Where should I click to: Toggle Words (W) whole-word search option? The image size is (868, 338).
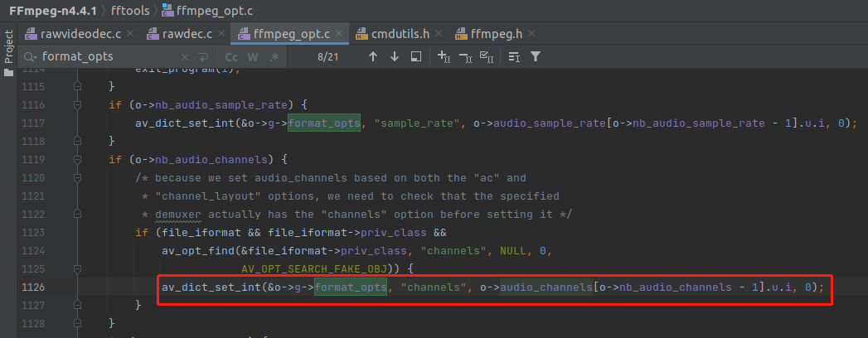point(253,57)
